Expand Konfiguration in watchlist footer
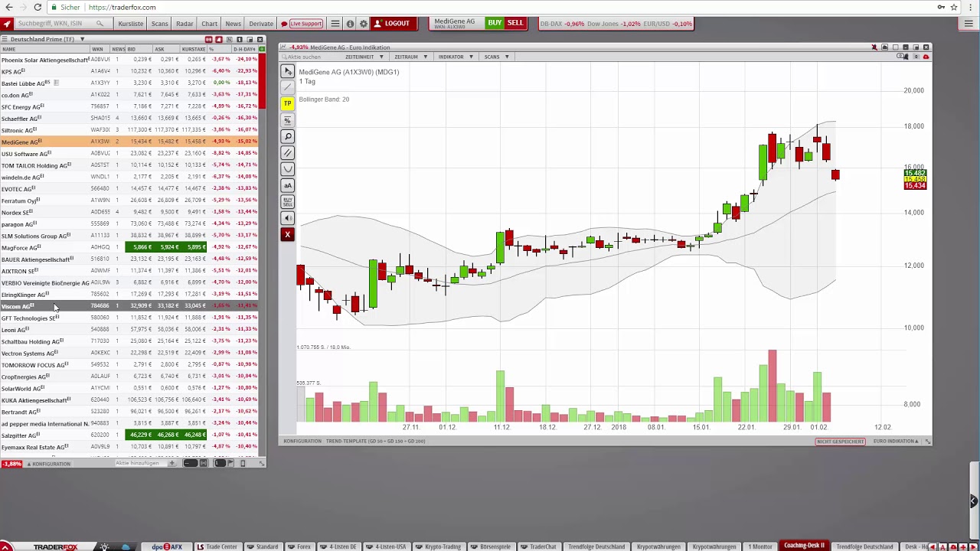This screenshot has width=980, height=551. tap(49, 464)
